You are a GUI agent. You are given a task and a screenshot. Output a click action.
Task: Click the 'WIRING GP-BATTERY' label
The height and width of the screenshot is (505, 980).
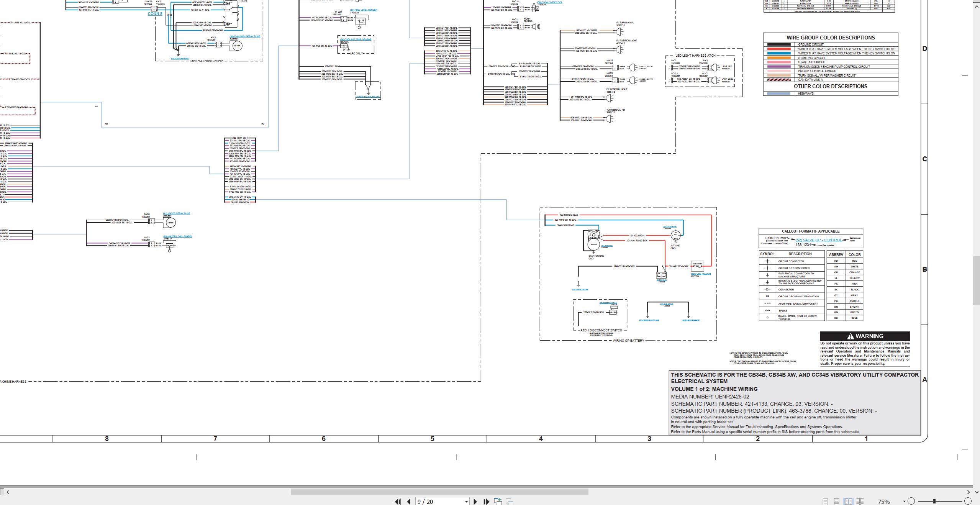pyautogui.click(x=628, y=341)
